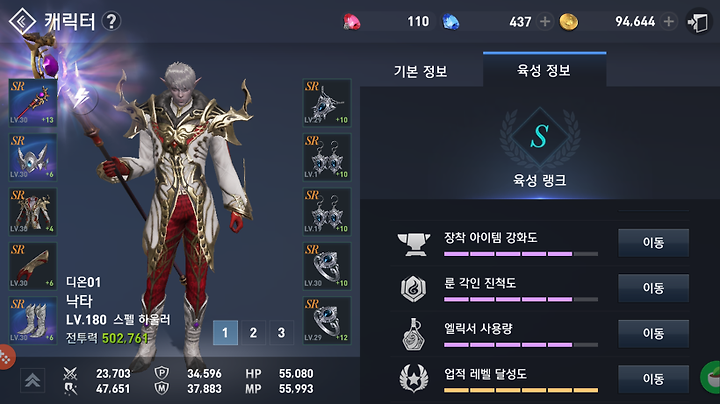Switch to the 기본 정보 tab
The width and height of the screenshot is (720, 404).
point(421,71)
